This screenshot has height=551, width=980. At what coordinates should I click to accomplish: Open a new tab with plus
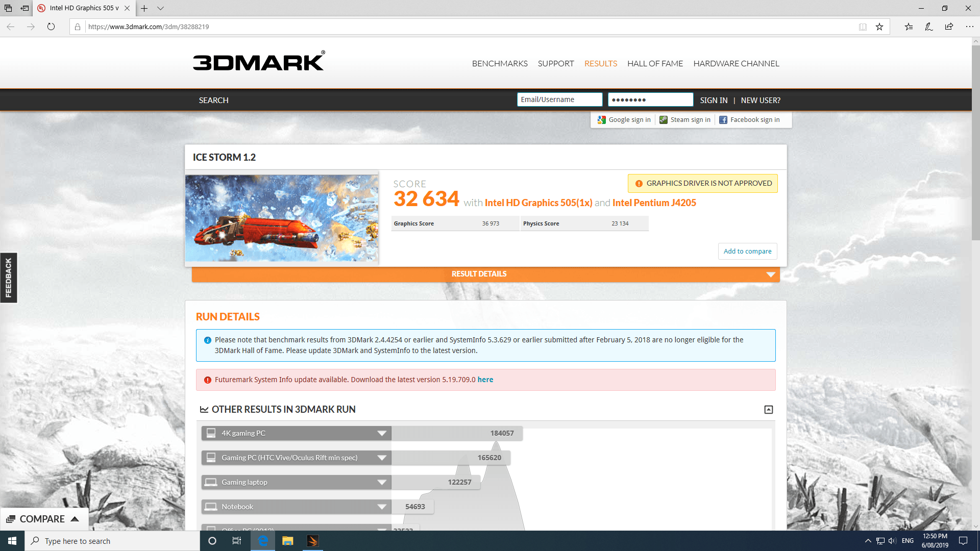coord(144,8)
